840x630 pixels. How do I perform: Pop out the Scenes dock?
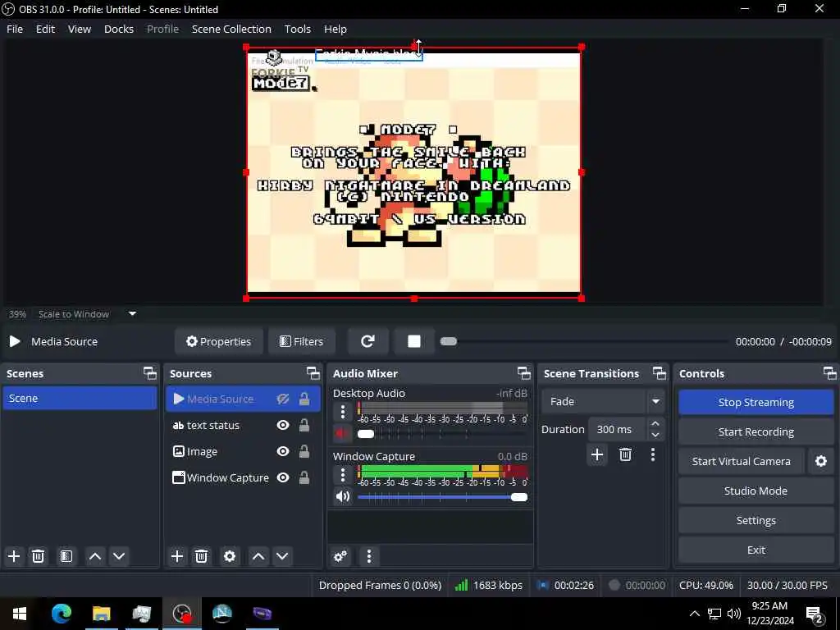[150, 373]
